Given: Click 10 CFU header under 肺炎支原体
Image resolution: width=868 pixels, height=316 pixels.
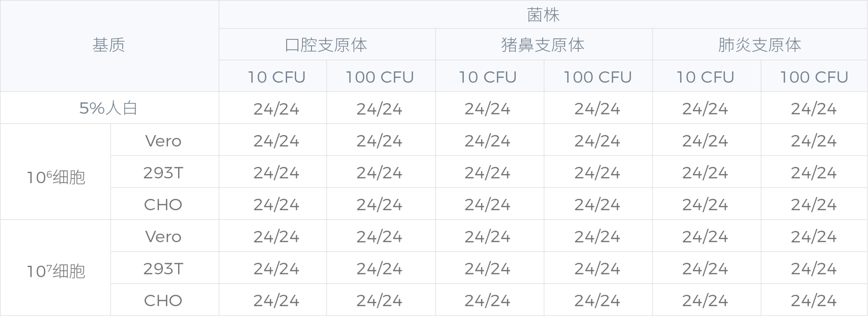Looking at the screenshot, I should point(705,77).
